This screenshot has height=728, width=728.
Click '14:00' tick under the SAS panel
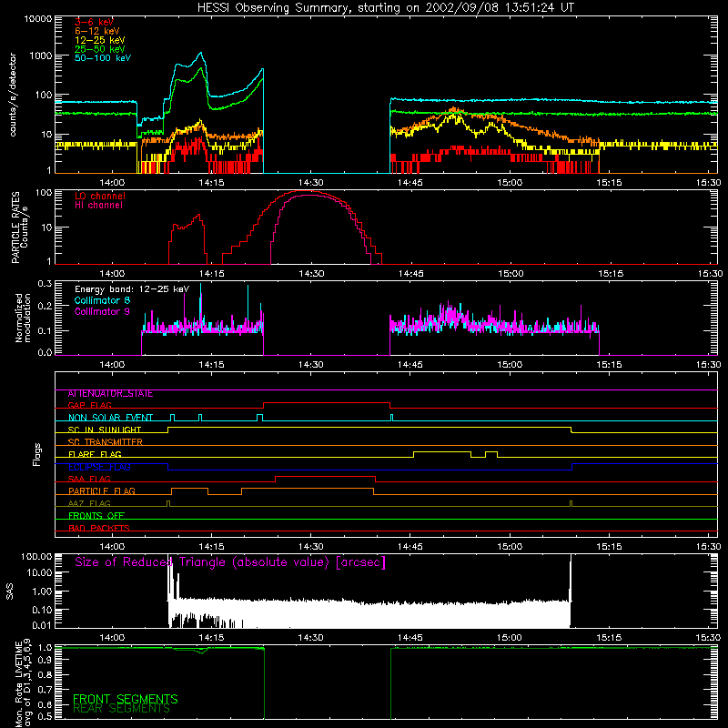(112, 638)
